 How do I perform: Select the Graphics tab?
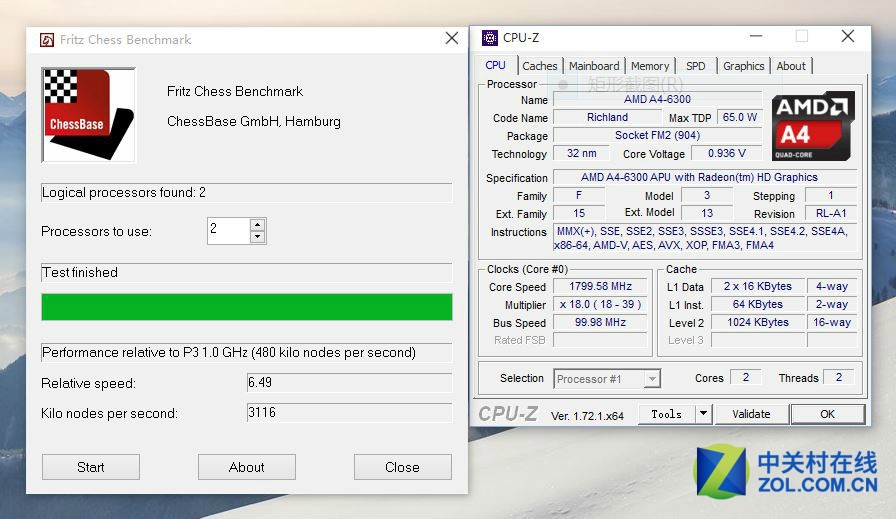tap(743, 66)
